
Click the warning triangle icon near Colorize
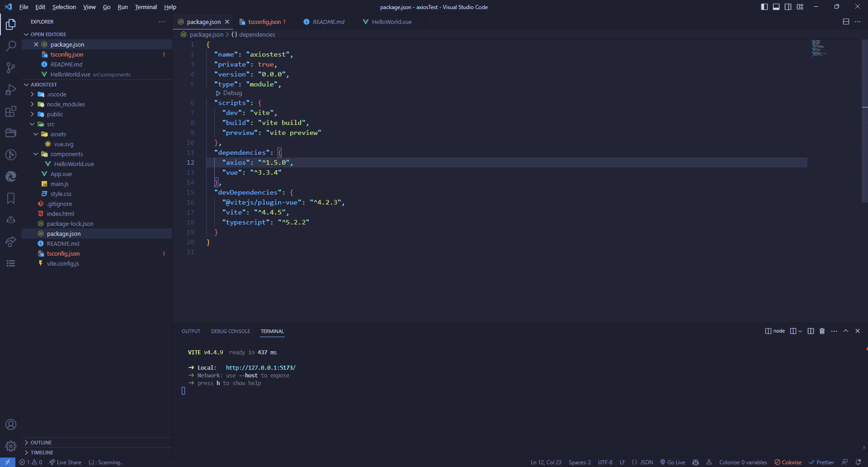(x=709, y=462)
